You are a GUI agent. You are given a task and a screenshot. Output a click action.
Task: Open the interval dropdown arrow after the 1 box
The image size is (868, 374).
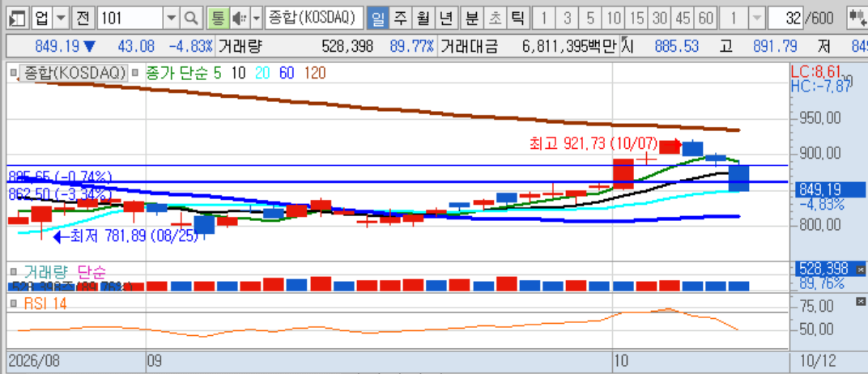755,19
